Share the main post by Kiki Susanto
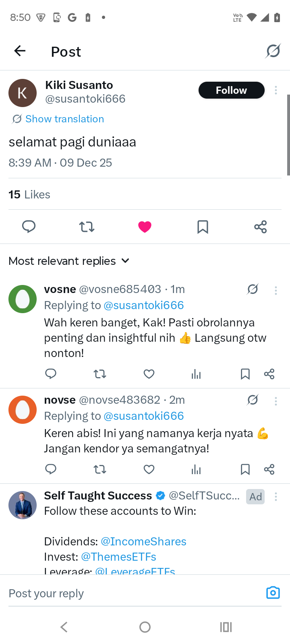Screen dimensions: 290x644 click(x=261, y=227)
